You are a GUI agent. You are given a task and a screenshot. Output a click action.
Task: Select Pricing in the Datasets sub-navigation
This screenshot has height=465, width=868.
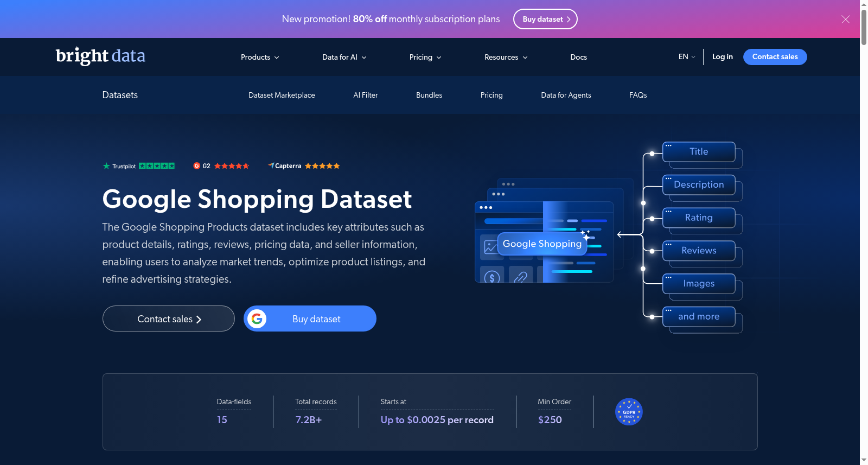pyautogui.click(x=492, y=95)
